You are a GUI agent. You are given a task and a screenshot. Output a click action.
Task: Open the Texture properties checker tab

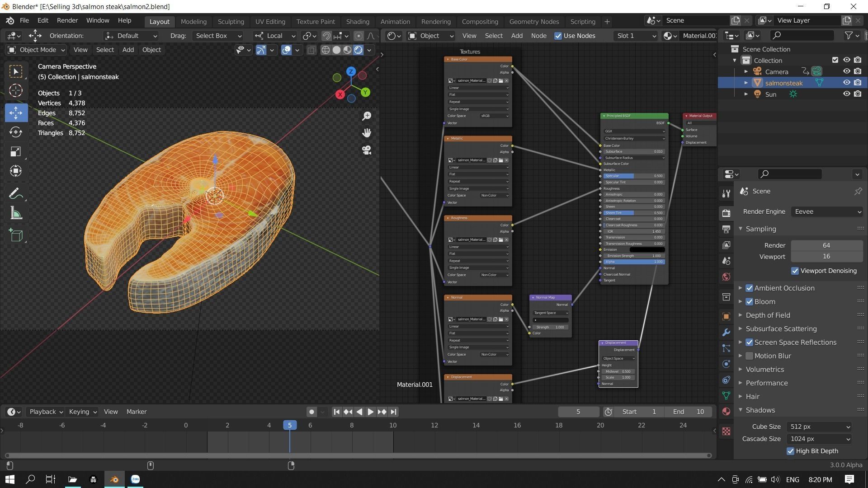[x=726, y=431]
